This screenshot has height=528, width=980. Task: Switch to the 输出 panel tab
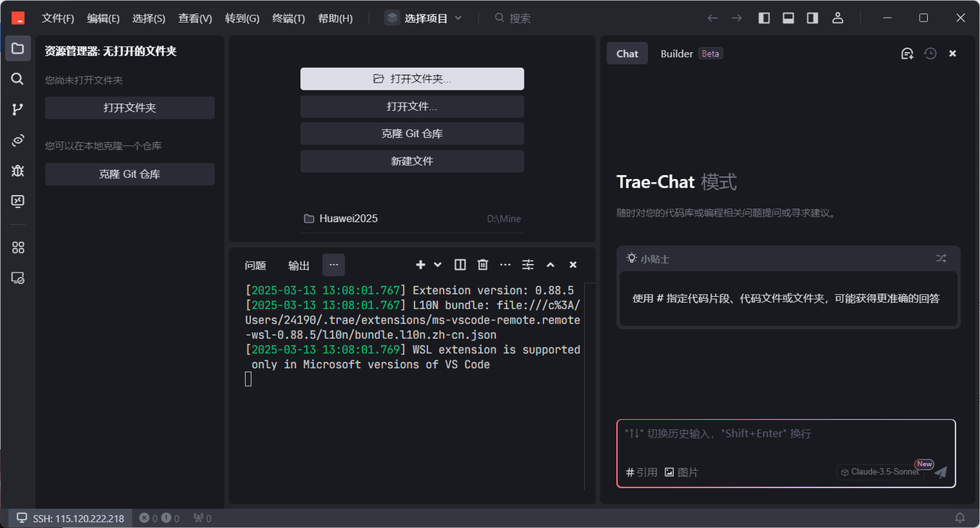[299, 266]
